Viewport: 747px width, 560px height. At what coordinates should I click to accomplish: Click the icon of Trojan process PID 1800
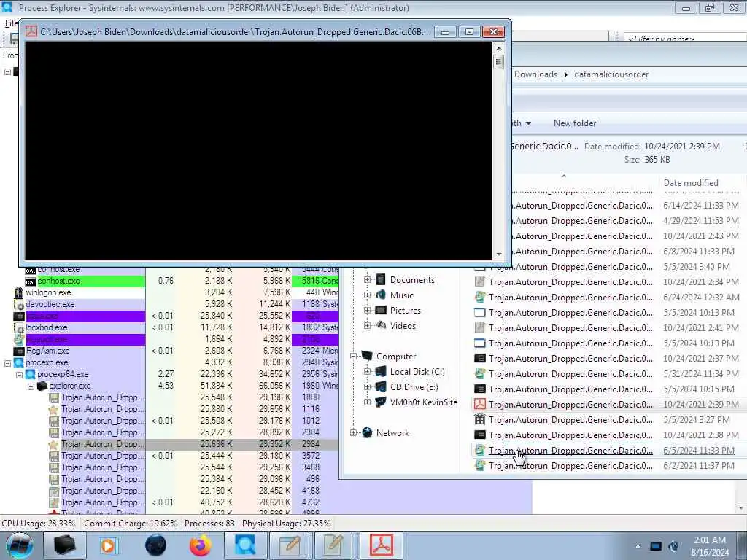tap(54, 398)
